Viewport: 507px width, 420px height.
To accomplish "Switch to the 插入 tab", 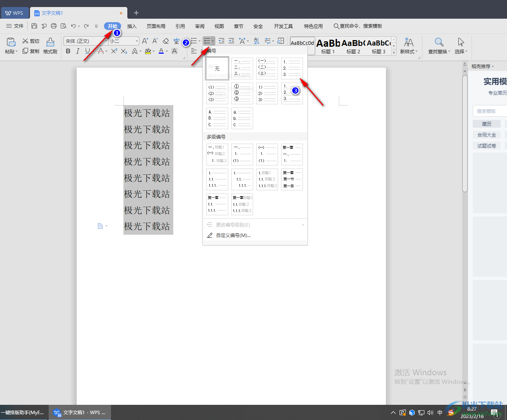I will (132, 26).
